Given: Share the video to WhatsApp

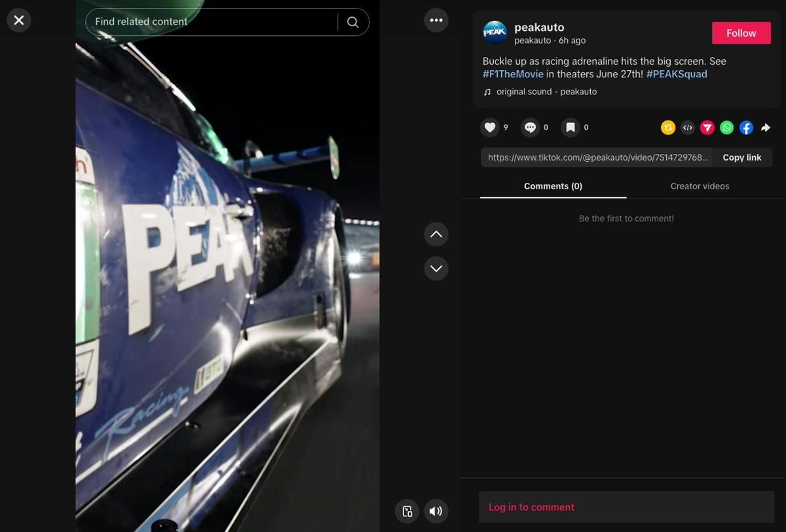Looking at the screenshot, I should click(727, 128).
